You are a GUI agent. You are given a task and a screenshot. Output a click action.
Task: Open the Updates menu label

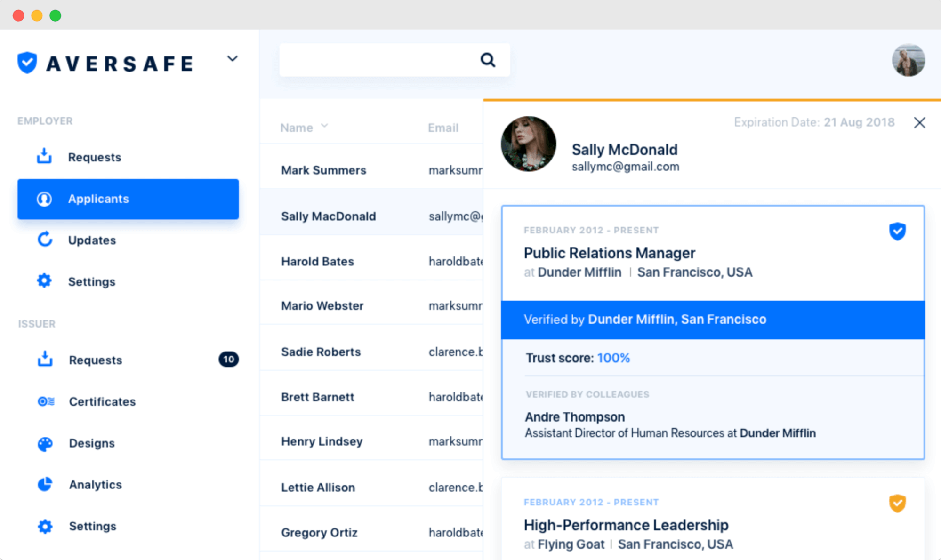[92, 240]
